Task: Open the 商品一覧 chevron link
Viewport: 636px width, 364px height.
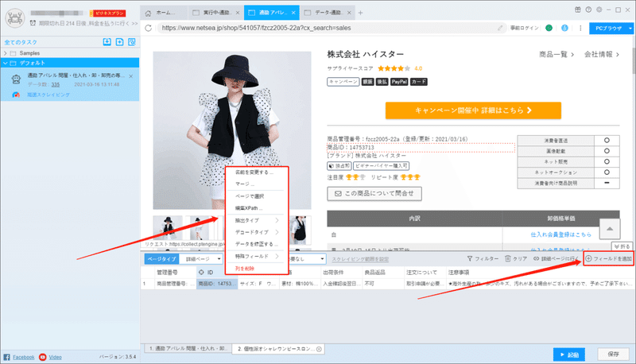Action: pos(556,54)
